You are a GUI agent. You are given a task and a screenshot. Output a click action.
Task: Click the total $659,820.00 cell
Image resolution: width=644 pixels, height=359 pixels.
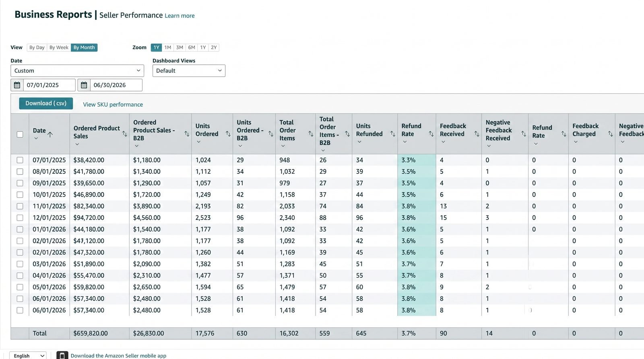(x=91, y=334)
